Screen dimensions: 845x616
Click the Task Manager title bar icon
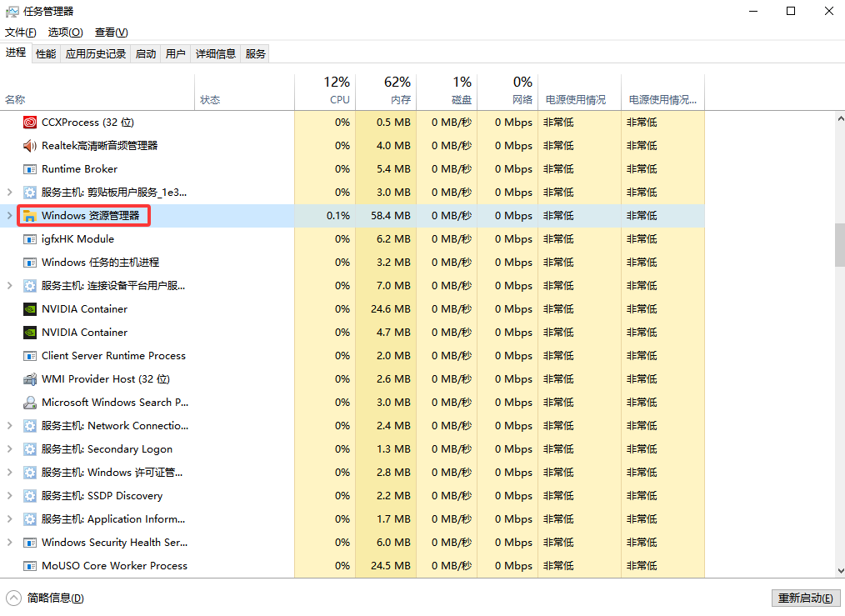point(12,12)
